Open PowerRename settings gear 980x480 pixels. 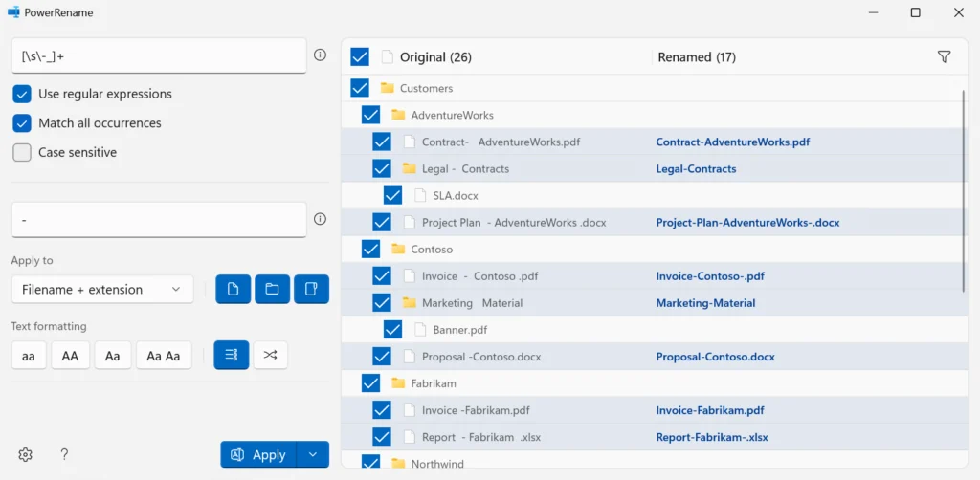tap(25, 454)
